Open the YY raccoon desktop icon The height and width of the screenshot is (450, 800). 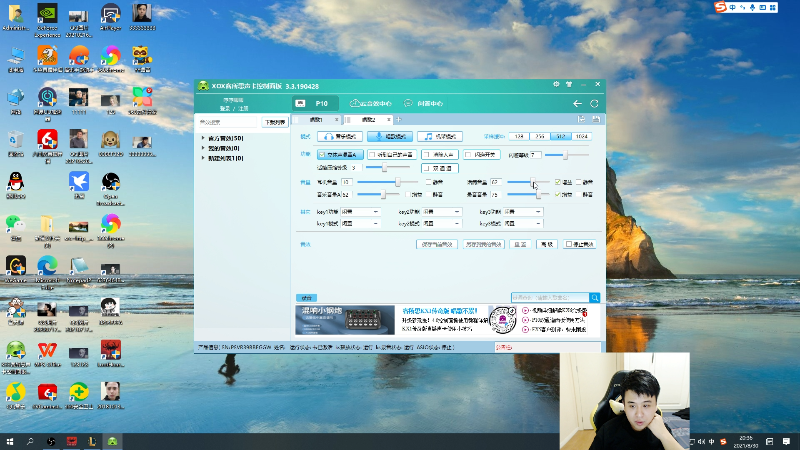(142, 59)
